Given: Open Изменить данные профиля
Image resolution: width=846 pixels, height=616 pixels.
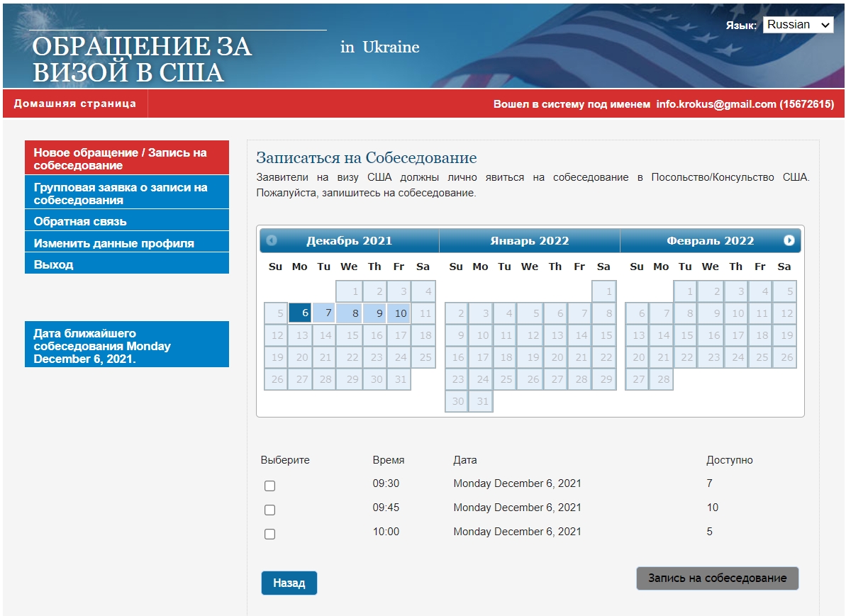Looking at the screenshot, I should [127, 242].
